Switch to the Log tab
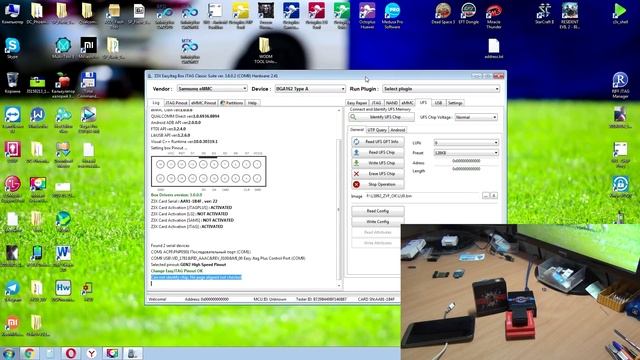Image resolution: width=640 pixels, height=360 pixels. [x=156, y=103]
